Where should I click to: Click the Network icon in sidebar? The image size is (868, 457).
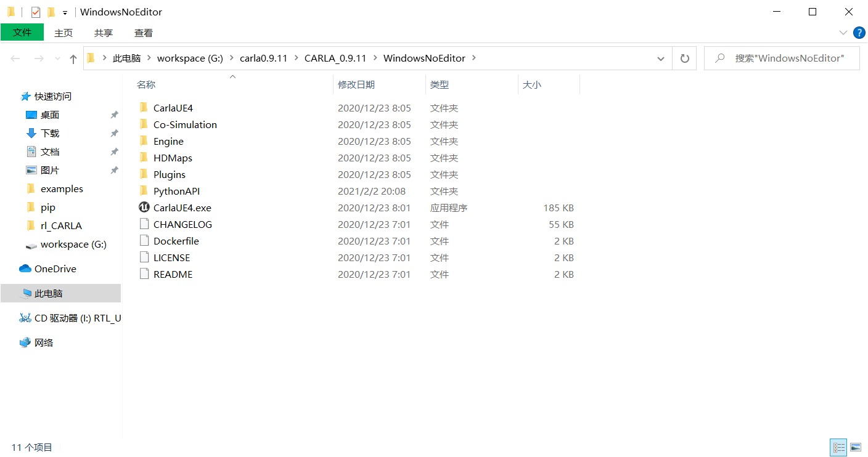tap(25, 342)
